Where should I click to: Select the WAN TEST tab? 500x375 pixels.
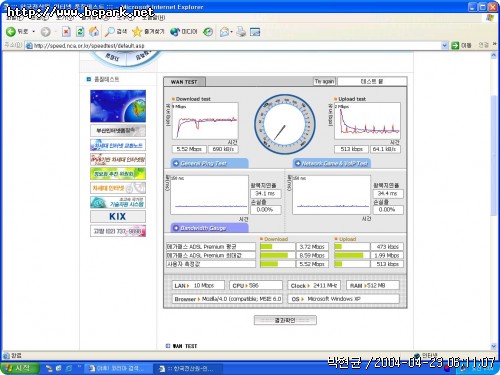[x=184, y=82]
